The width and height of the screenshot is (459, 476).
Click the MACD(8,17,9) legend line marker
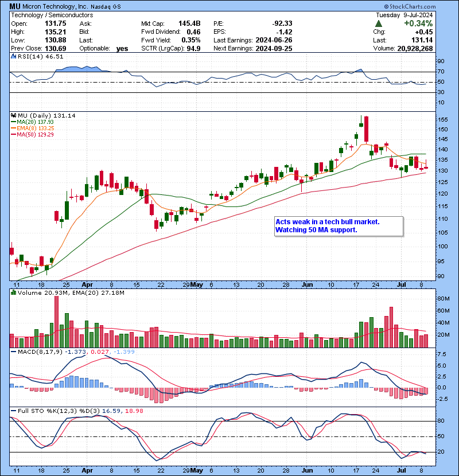click(x=13, y=352)
